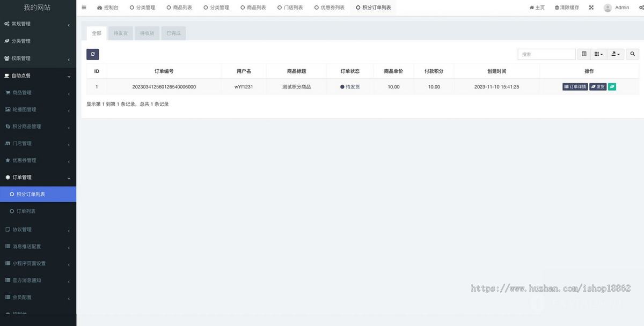This screenshot has height=326, width=644.
Task: Switch to the 待收货 filter tab
Action: click(147, 33)
